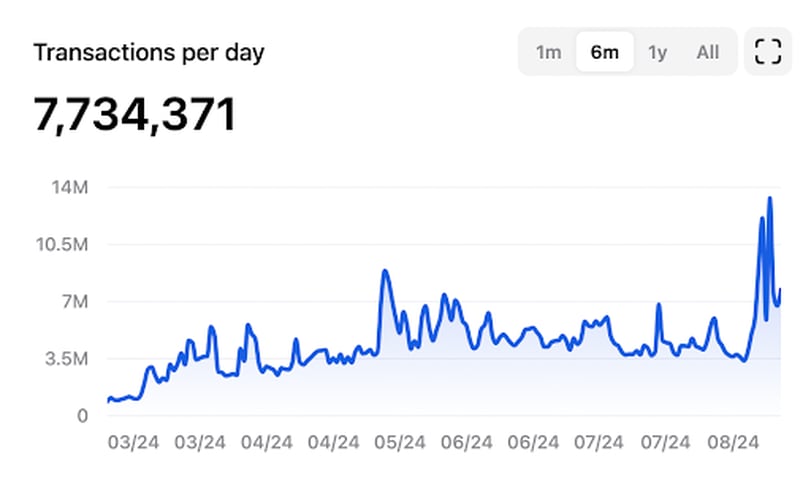Click the 05/24 x-axis date label
Viewport: 811px width, 483px height.
400,443
